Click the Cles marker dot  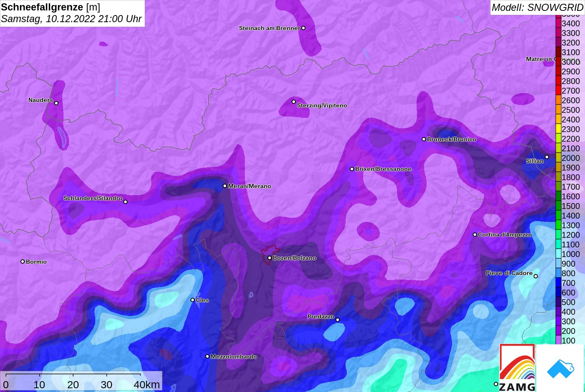point(193,300)
